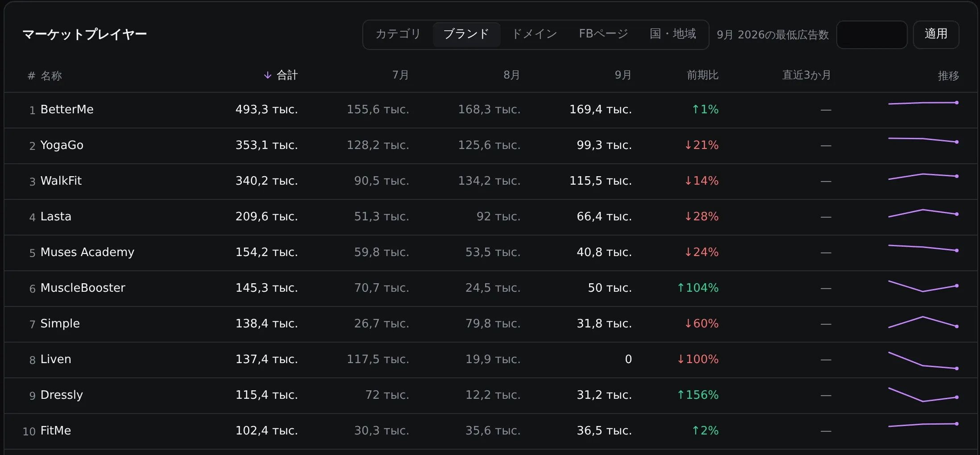Click FitMe's 30,3 тыс. July value
The image size is (980, 455).
click(382, 431)
